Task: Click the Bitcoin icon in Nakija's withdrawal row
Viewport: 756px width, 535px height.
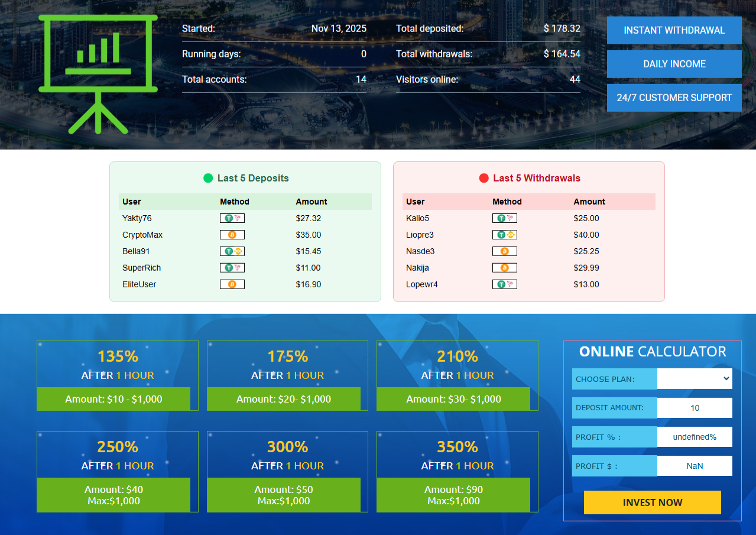Action: click(x=504, y=268)
